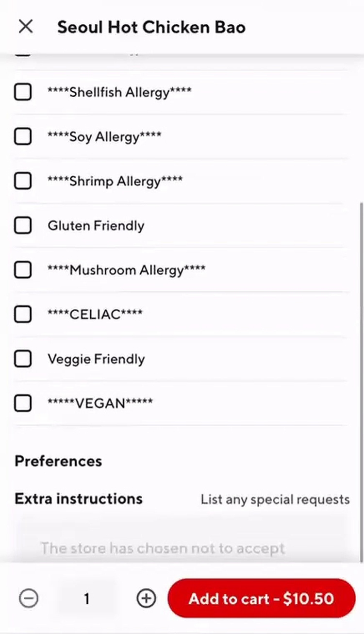The width and height of the screenshot is (364, 634).
Task: Mark the CELIAC checkbox
Action: tap(23, 315)
